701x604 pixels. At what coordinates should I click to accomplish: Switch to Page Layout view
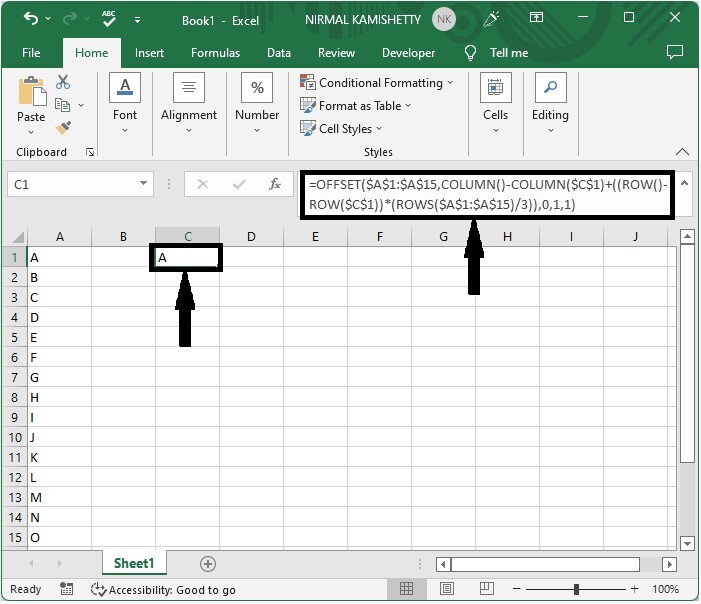coord(447,589)
